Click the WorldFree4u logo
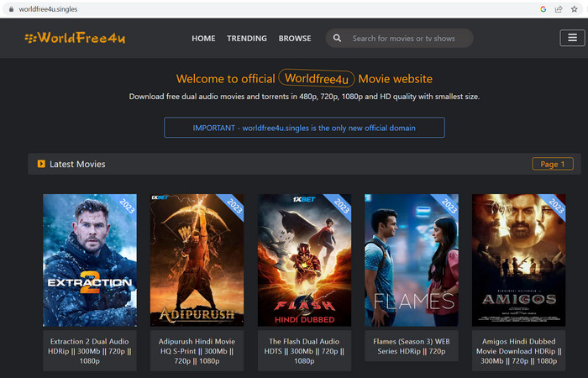Viewport: 588px width, 378px height. [x=75, y=38]
